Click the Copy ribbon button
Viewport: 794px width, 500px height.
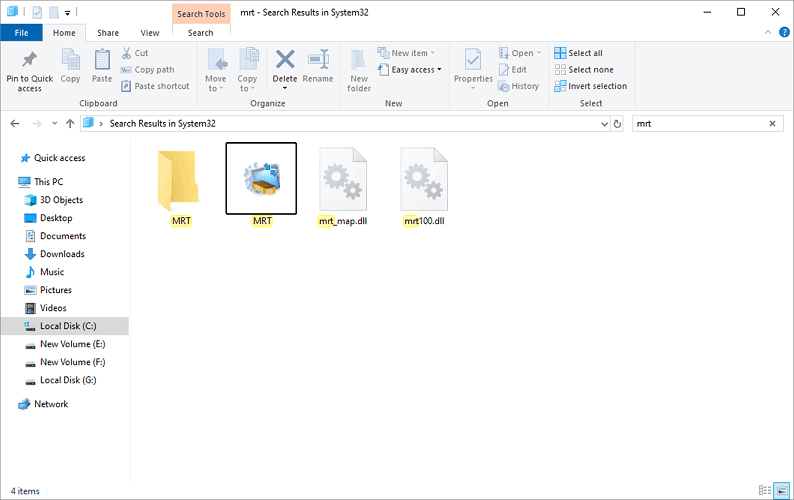[x=70, y=66]
